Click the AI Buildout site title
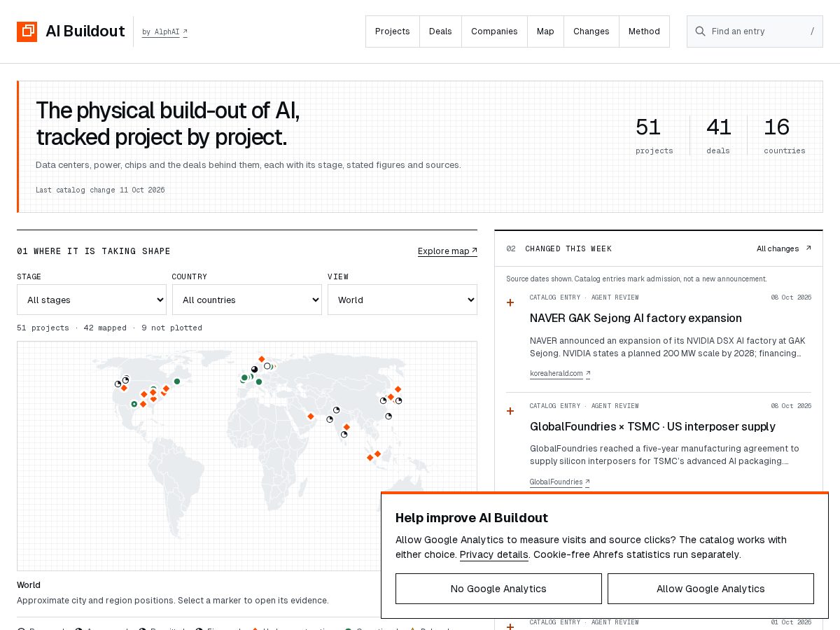This screenshot has height=630, width=840. point(85,31)
